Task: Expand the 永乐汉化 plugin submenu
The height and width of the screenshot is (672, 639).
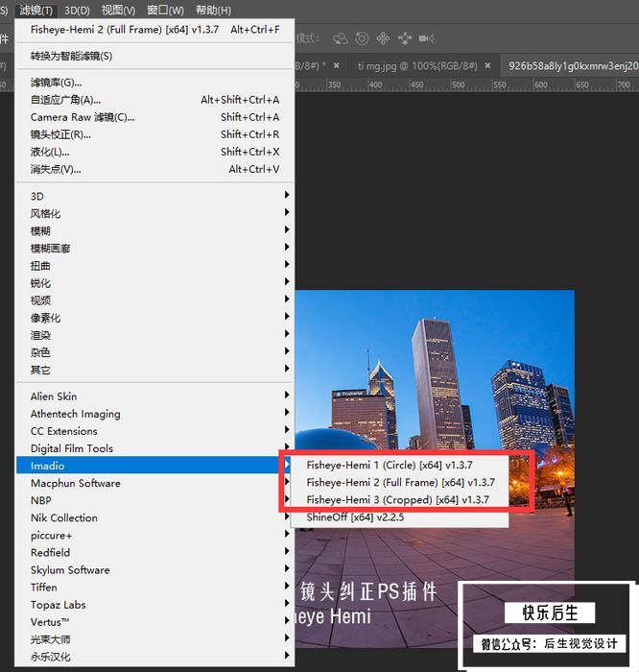Action: click(x=154, y=657)
